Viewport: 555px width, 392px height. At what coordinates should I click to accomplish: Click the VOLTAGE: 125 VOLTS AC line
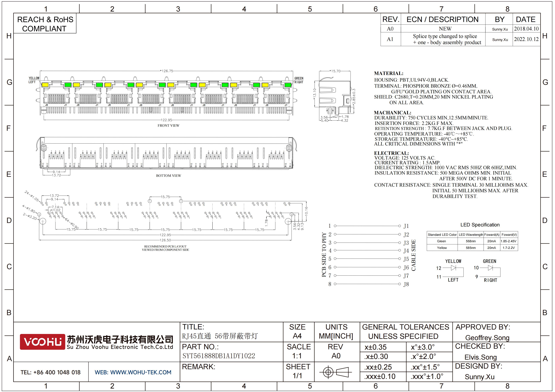pyautogui.click(x=405, y=158)
